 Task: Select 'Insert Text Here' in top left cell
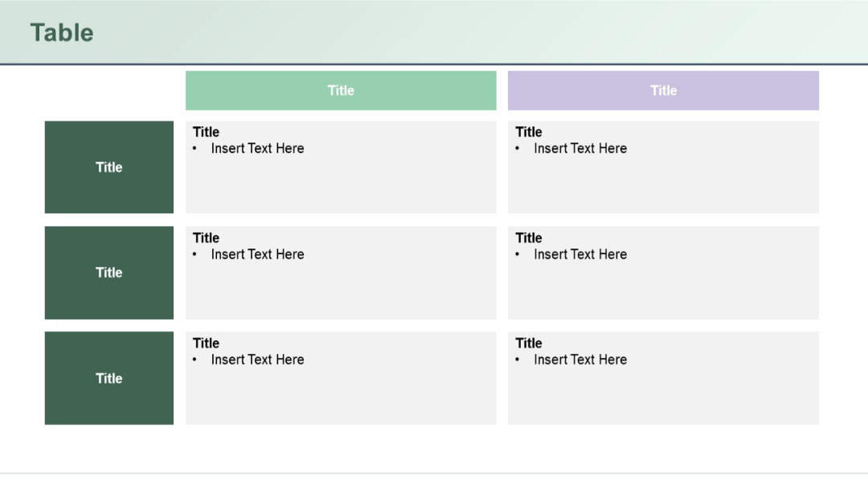coord(258,148)
